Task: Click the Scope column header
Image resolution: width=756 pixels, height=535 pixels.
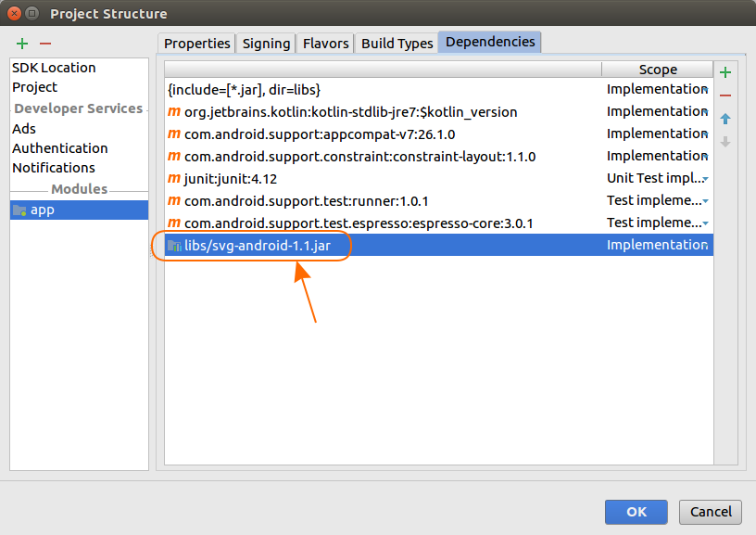Action: click(657, 70)
